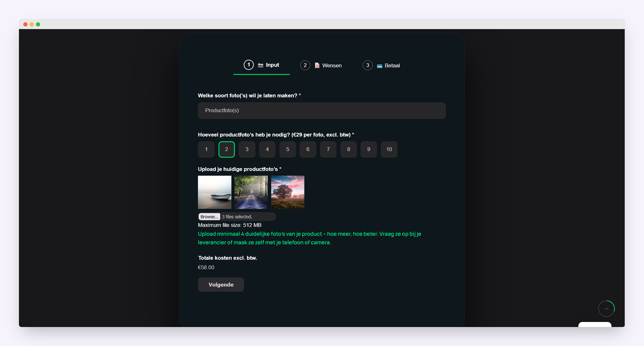The width and height of the screenshot is (644, 346).
Task: Open the Productfoto(s) photo type dropdown
Action: coord(322,110)
